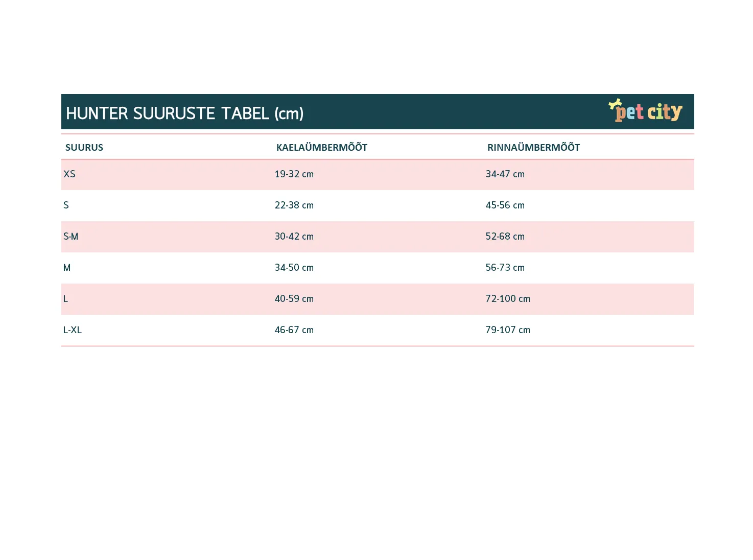
Task: Click the 46-67 cm neck value
Action: (x=294, y=330)
